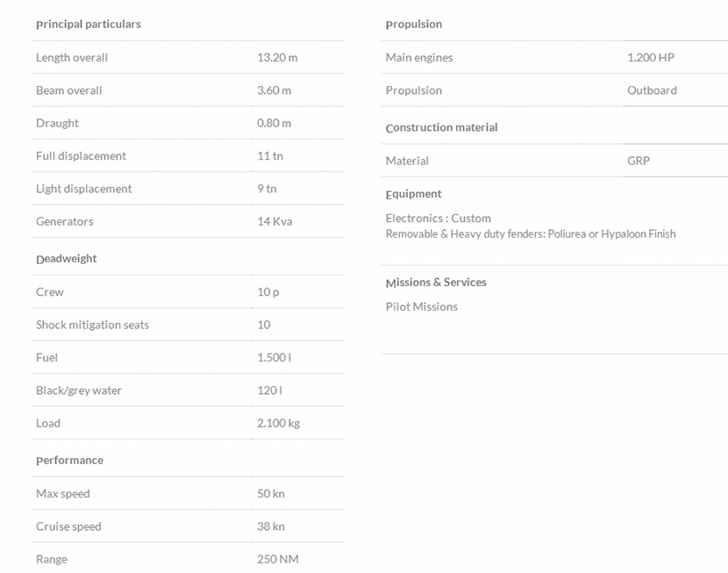Image resolution: width=728 pixels, height=573 pixels.
Task: Click the Principal particulars section heading
Action: coord(88,25)
